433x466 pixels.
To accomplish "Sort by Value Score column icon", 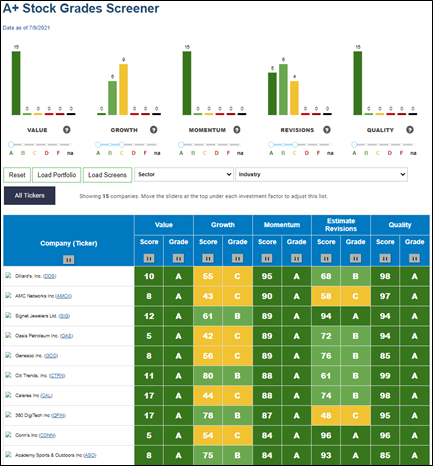I will (x=149, y=258).
